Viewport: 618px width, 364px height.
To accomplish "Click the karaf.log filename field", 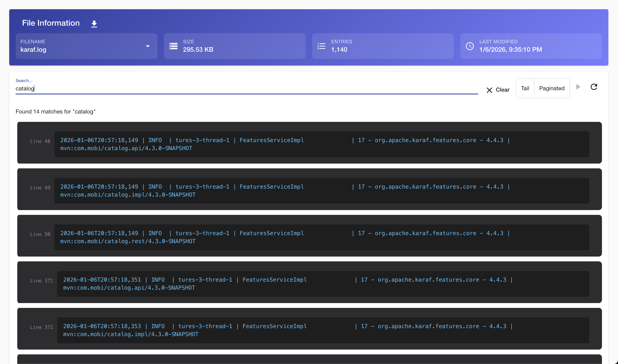I will pos(74,50).
